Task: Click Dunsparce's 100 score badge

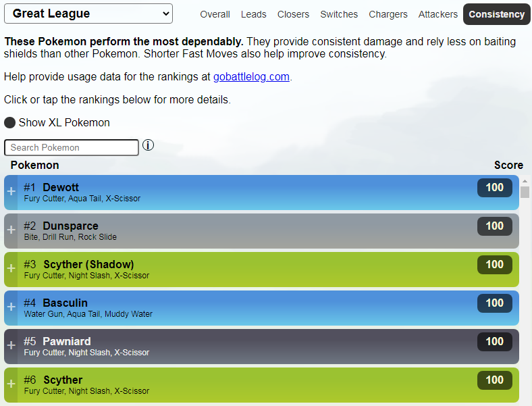Action: pyautogui.click(x=495, y=226)
